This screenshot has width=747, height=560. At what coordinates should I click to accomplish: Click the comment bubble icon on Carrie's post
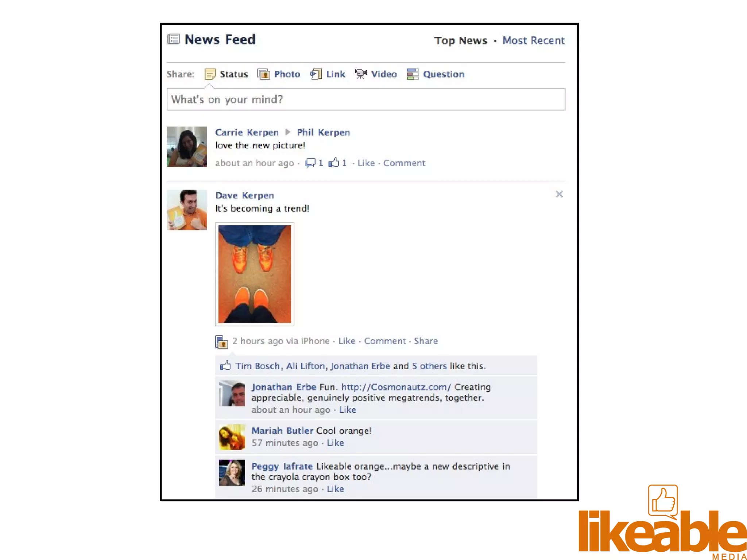coord(310,163)
